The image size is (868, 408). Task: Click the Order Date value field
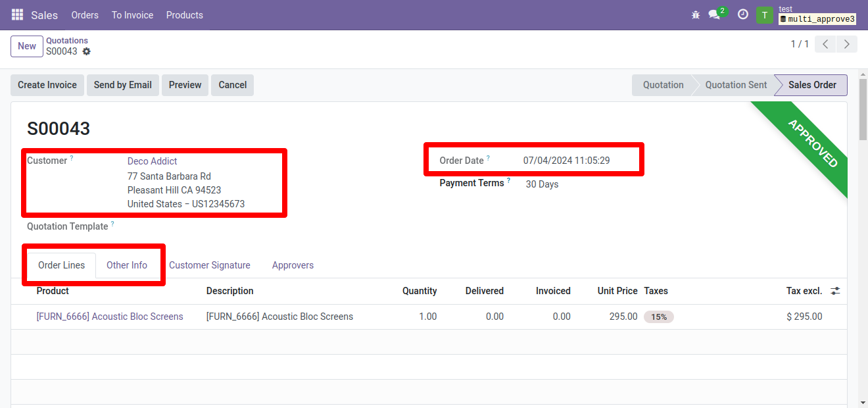[567, 161]
